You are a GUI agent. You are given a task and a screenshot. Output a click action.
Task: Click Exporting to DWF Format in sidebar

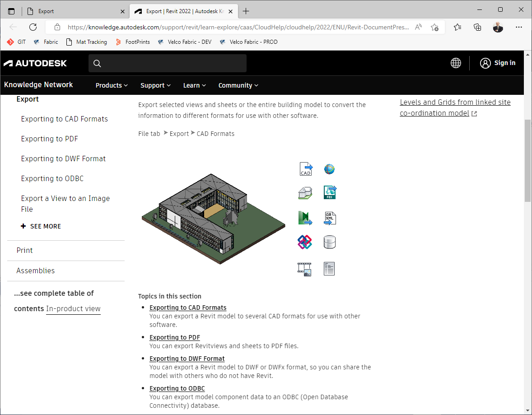(63, 159)
